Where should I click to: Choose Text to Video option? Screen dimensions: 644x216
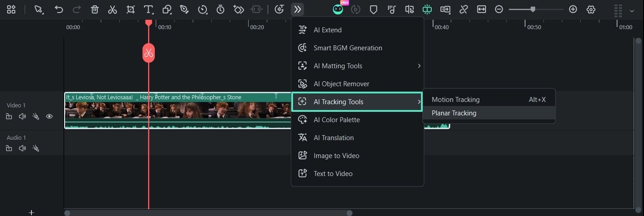358,174
